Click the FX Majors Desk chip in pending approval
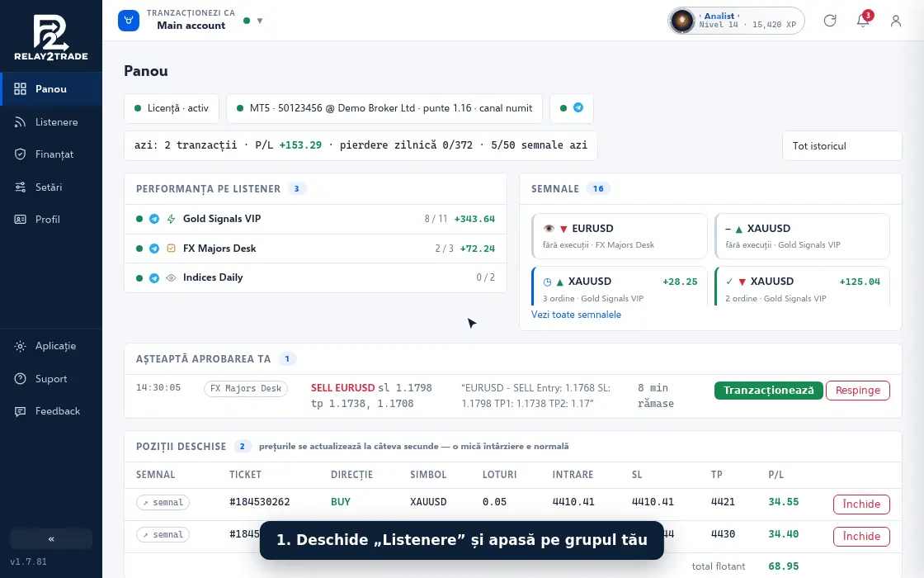This screenshot has height=578, width=924. point(246,389)
